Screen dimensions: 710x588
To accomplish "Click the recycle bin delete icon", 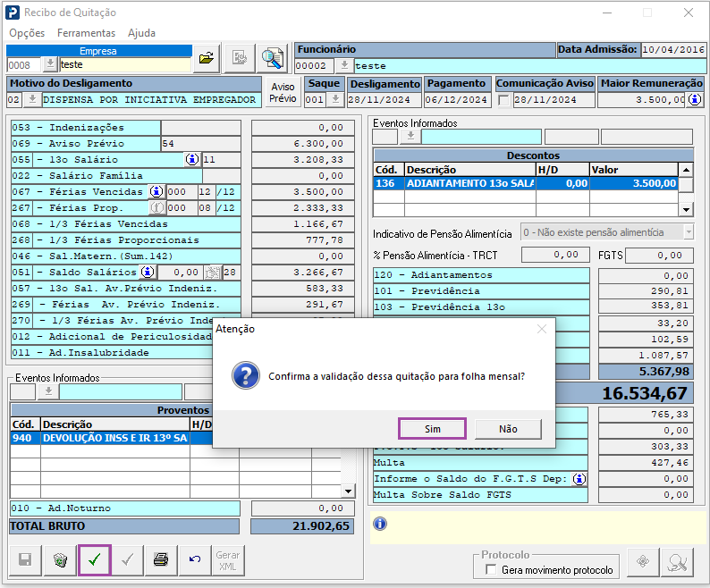I will coord(59,560).
